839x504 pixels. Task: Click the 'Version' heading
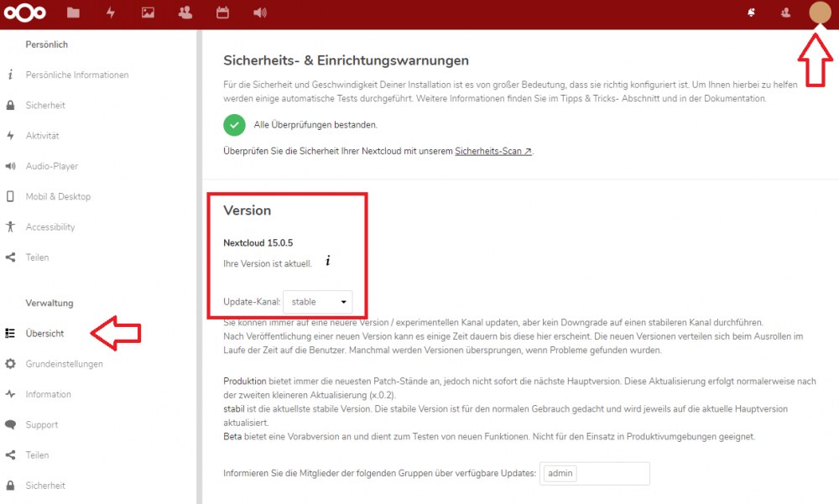tap(248, 210)
